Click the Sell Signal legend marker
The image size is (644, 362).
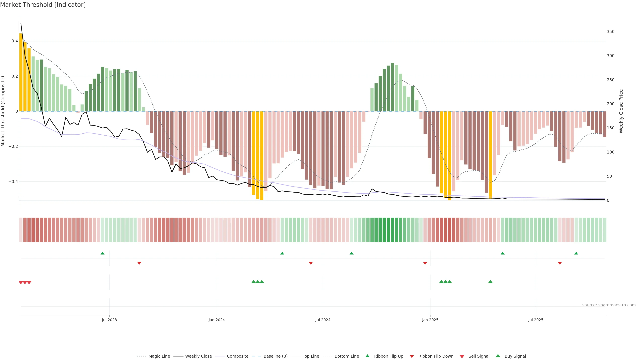click(462, 356)
